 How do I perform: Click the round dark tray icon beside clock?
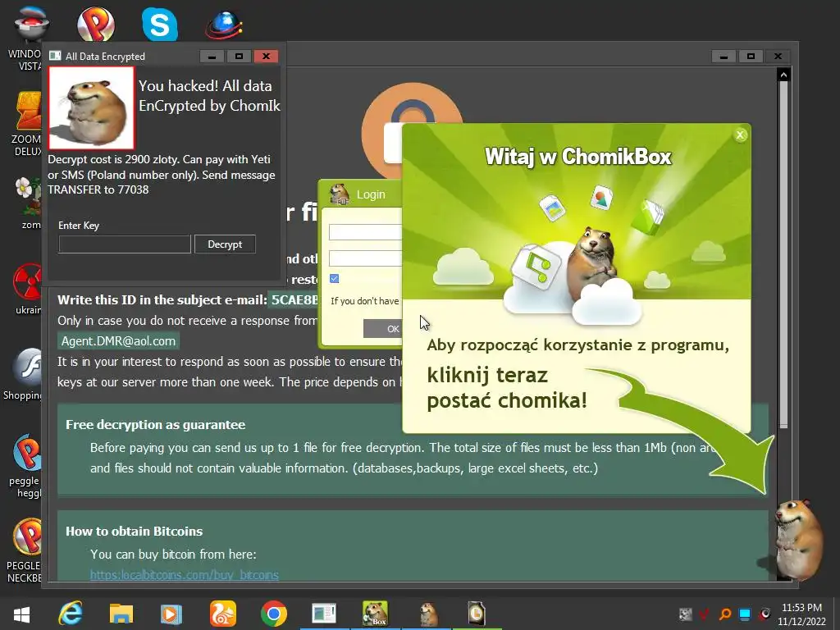[765, 614]
